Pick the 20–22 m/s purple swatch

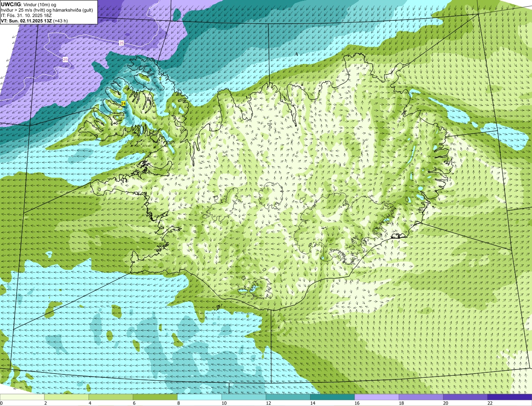tap(465, 397)
